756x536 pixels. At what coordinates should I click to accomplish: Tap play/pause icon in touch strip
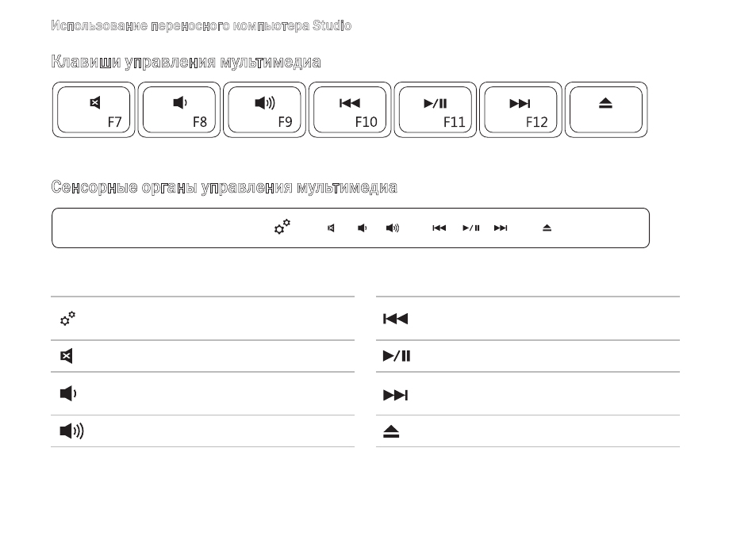coord(471,228)
